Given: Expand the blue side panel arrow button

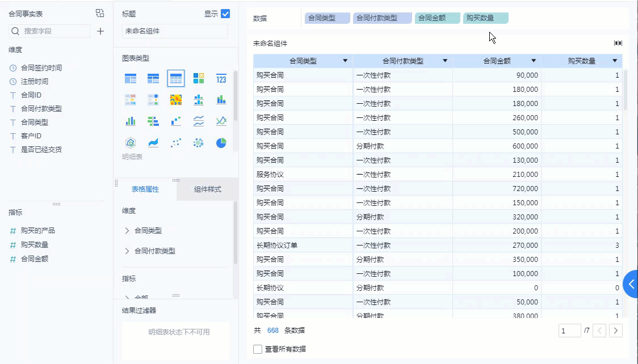Looking at the screenshot, I should coord(631,284).
